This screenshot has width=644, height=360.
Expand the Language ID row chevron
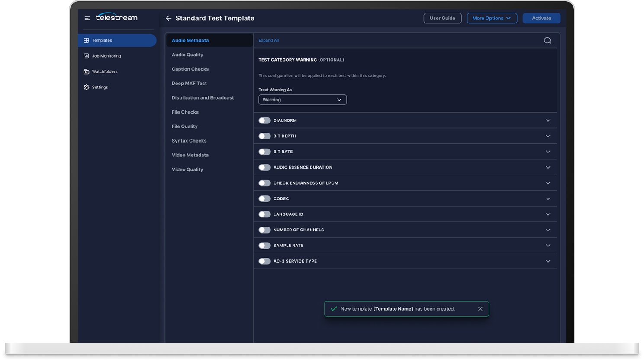548,214
